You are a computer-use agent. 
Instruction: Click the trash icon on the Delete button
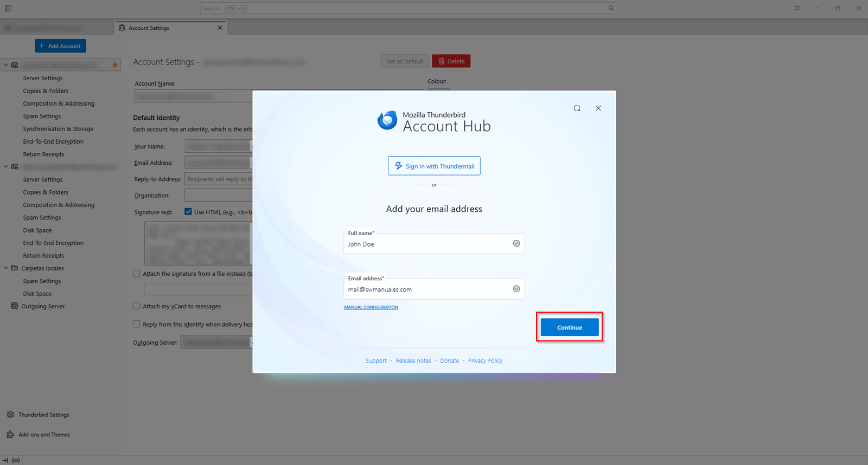[x=442, y=61]
